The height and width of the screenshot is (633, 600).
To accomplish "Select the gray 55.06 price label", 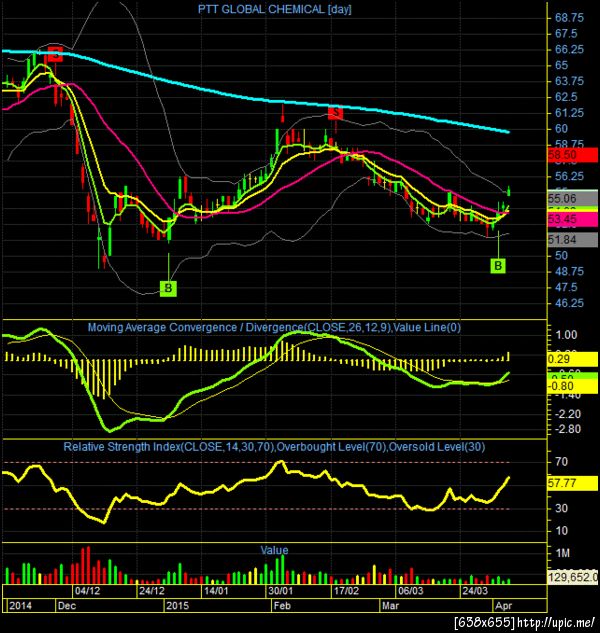I will (573, 198).
